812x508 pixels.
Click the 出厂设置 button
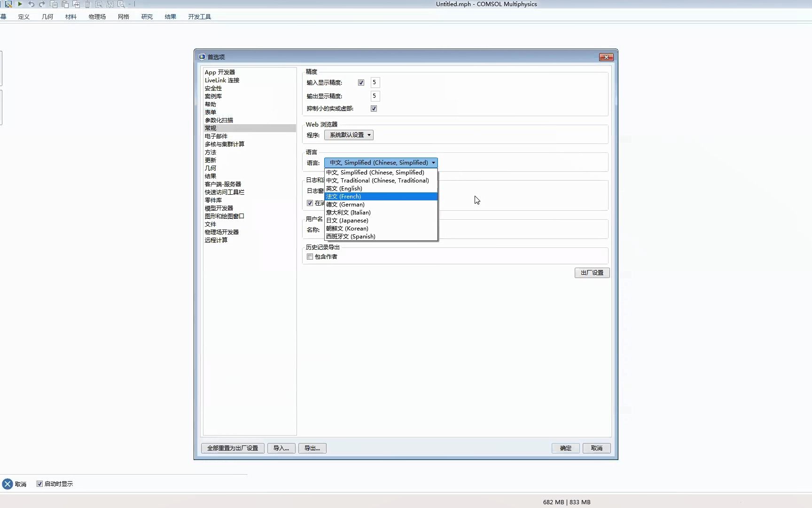tap(592, 272)
